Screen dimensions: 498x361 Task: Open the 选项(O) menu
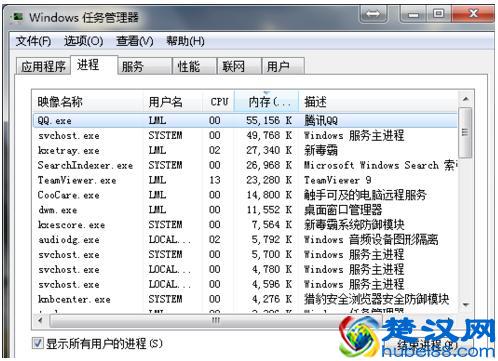point(83,41)
